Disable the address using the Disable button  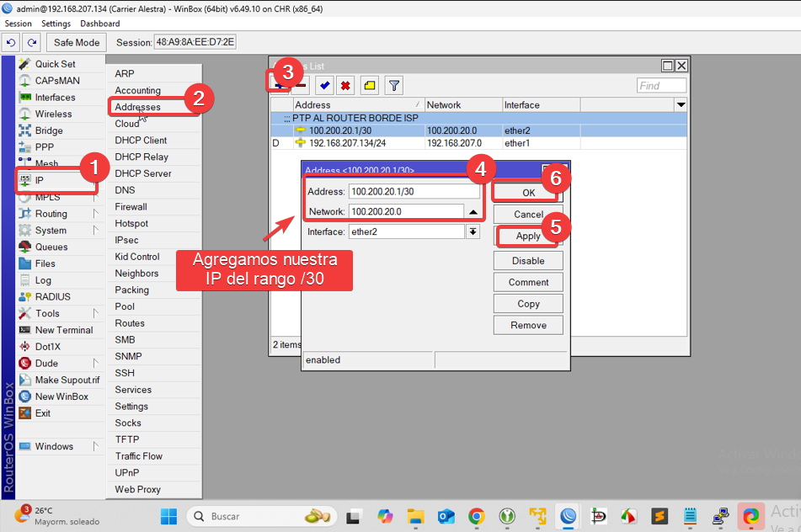pos(528,260)
